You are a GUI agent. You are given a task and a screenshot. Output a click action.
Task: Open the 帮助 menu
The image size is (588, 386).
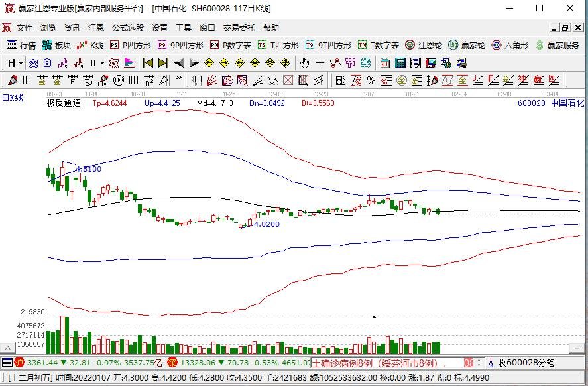tap(270, 27)
